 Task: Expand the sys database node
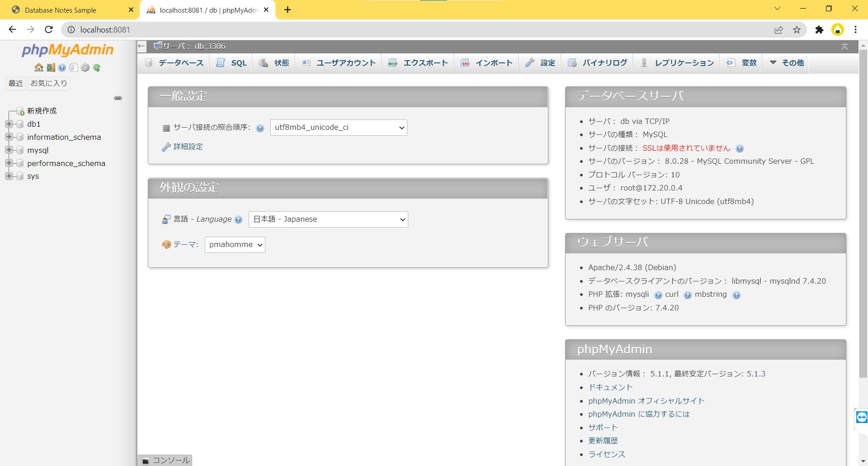pyautogui.click(x=9, y=176)
